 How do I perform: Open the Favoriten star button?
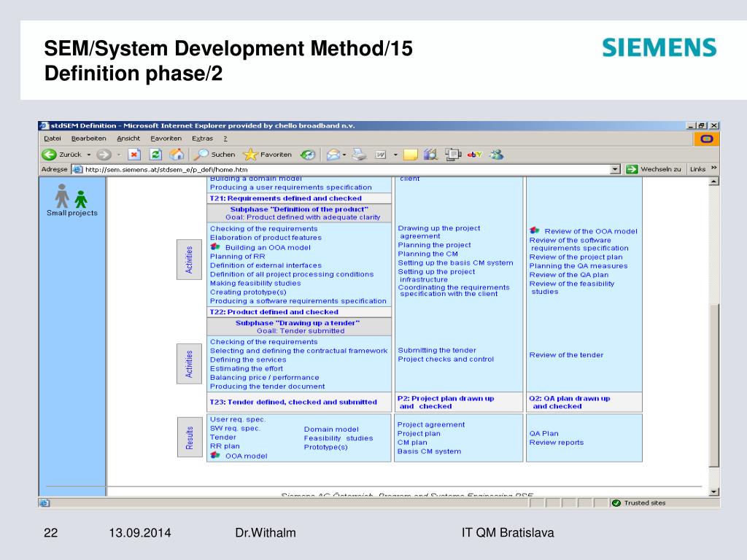pos(268,155)
